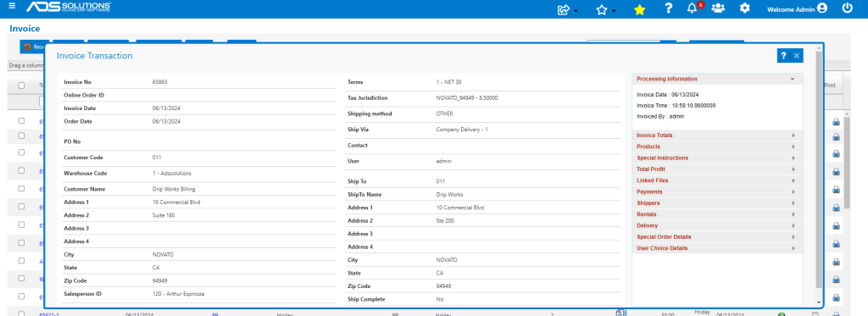Expand the Linked Files section
The height and width of the screenshot is (316, 868).
click(717, 180)
